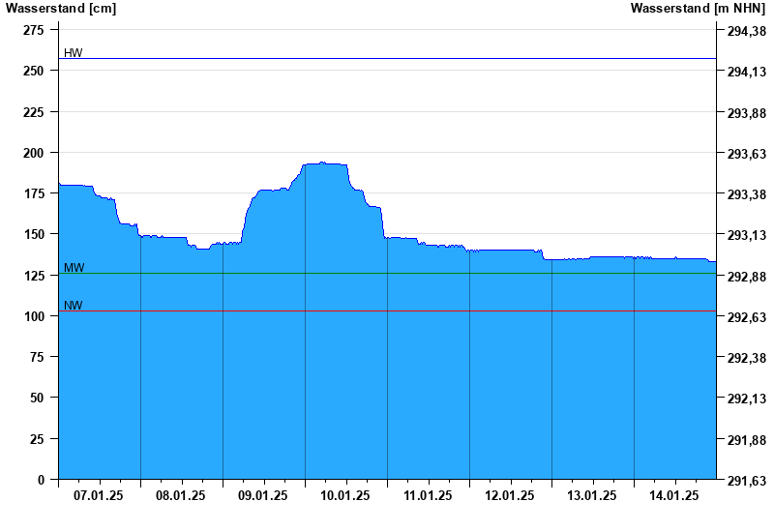Click the 293,88 right axis value
Viewport: 774px width, 532px height.
[x=747, y=113]
